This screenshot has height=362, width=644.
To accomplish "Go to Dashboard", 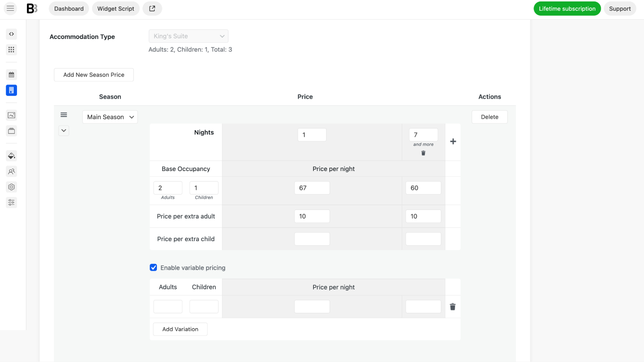I will 69,8.
